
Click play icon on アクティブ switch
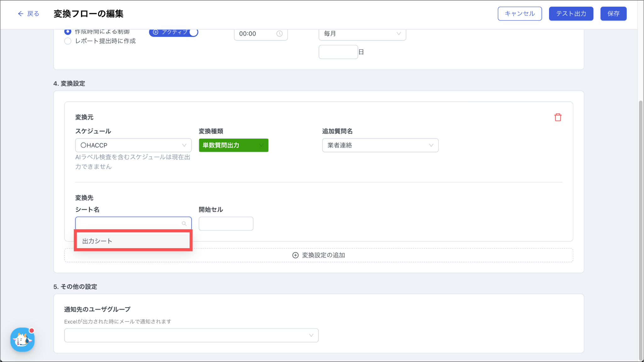click(x=156, y=32)
